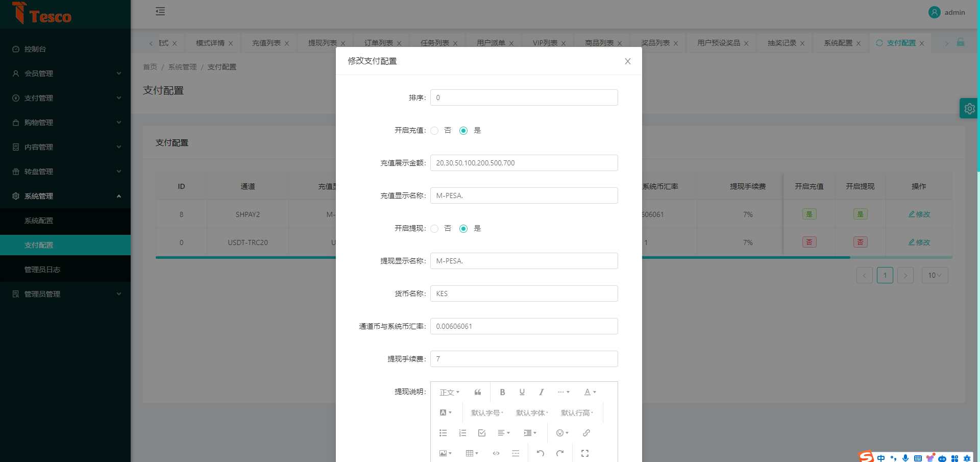Switch Sogou Chinese/English input mode
Screen dimensions: 980x462
tap(881, 458)
